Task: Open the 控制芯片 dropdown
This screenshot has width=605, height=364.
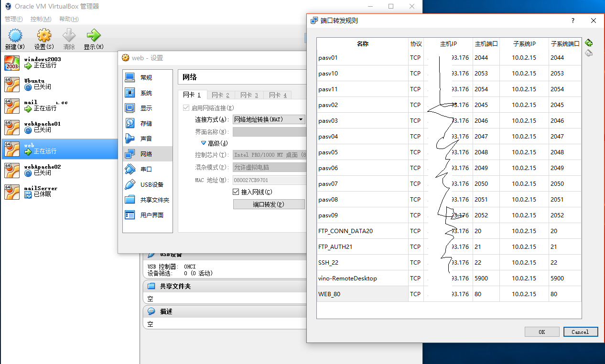Action: pyautogui.click(x=269, y=155)
